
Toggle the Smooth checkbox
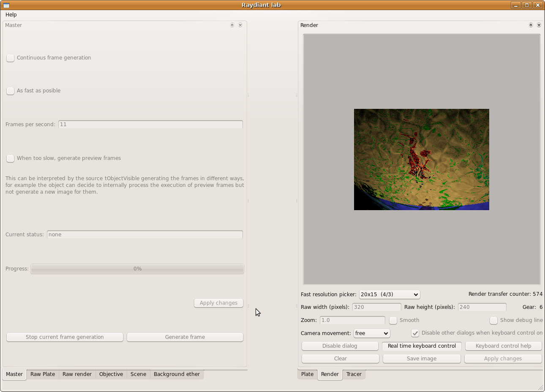point(393,320)
